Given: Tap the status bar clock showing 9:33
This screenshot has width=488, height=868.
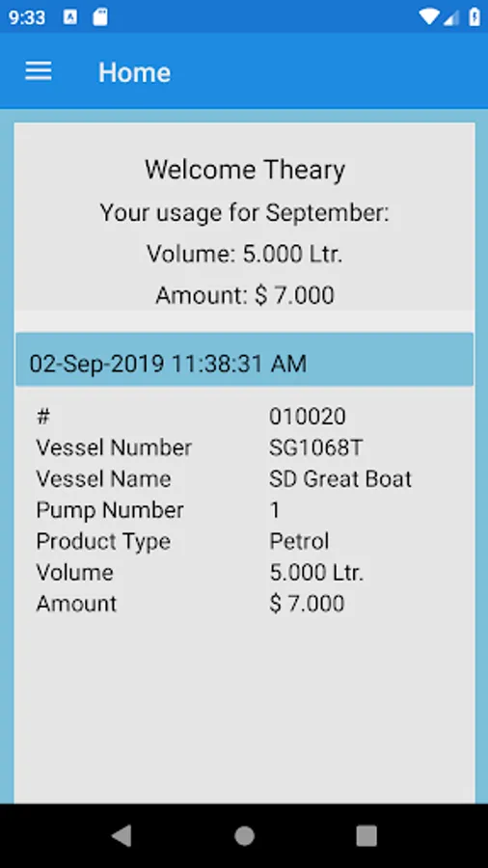Looking at the screenshot, I should (x=27, y=17).
